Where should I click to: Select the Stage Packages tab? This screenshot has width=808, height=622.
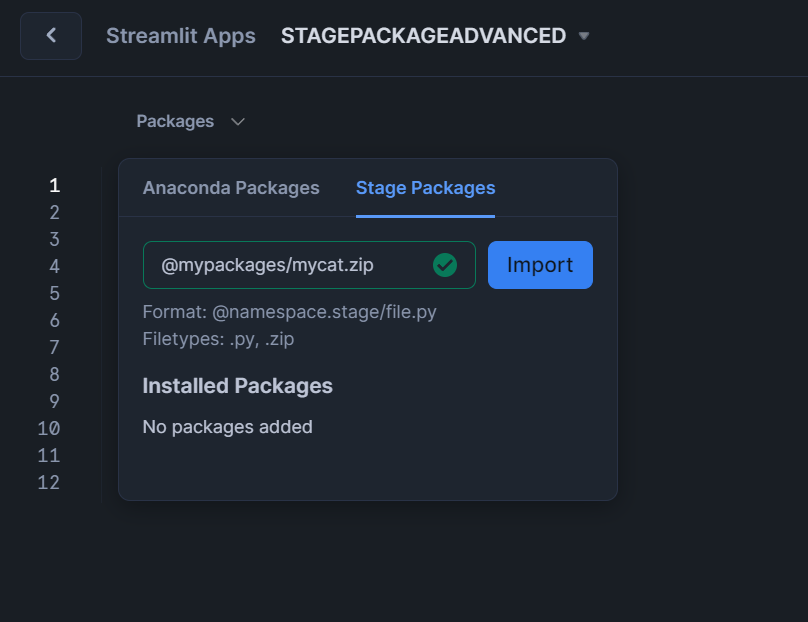pos(425,188)
